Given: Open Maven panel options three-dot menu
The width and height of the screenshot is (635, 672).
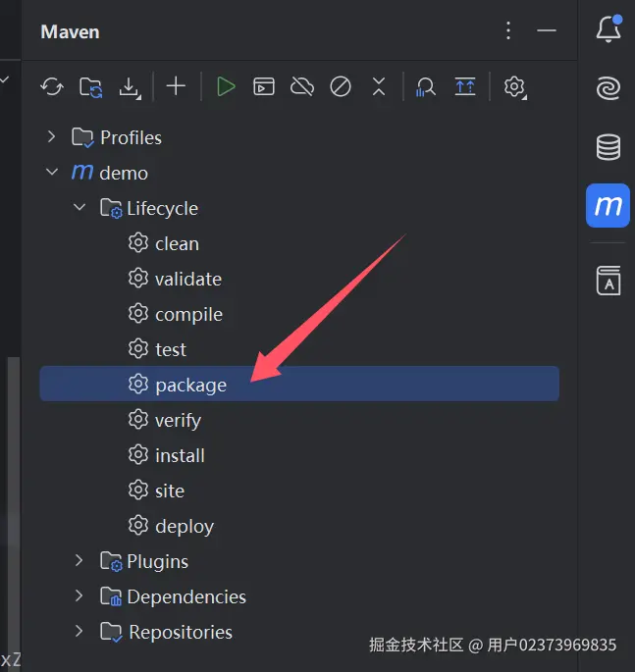Looking at the screenshot, I should pos(508,30).
